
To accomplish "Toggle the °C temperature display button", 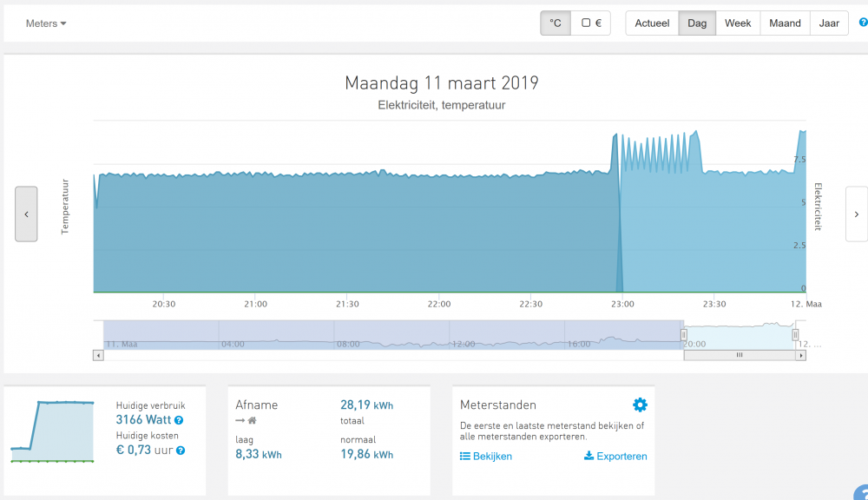I will (556, 23).
